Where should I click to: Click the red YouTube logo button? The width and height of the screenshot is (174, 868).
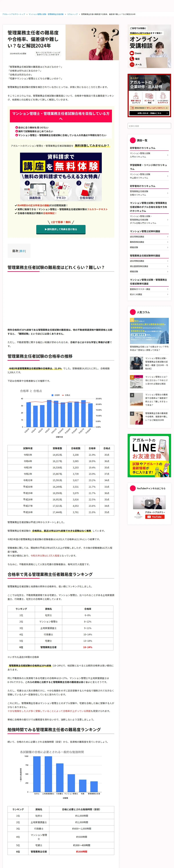[155, 517]
